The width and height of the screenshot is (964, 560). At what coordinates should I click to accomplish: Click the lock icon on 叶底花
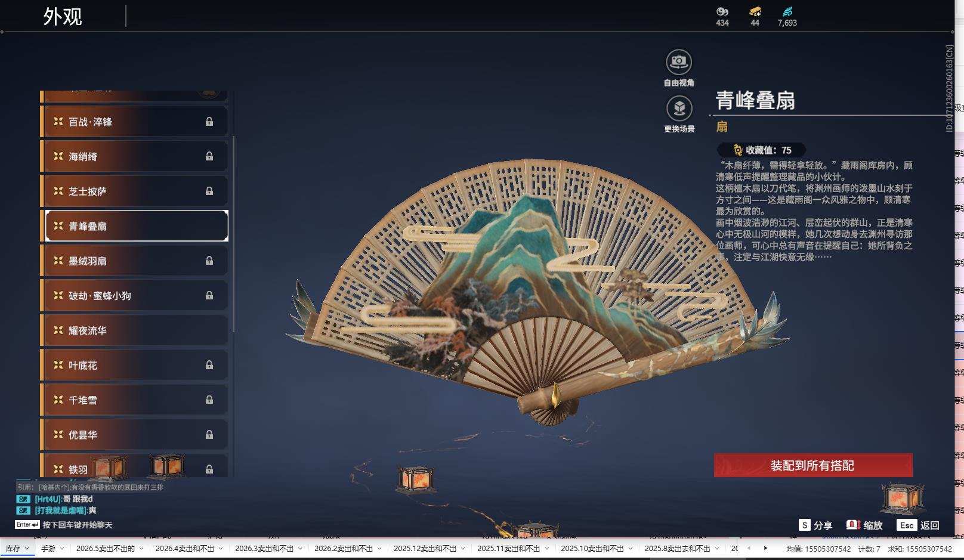pyautogui.click(x=209, y=365)
